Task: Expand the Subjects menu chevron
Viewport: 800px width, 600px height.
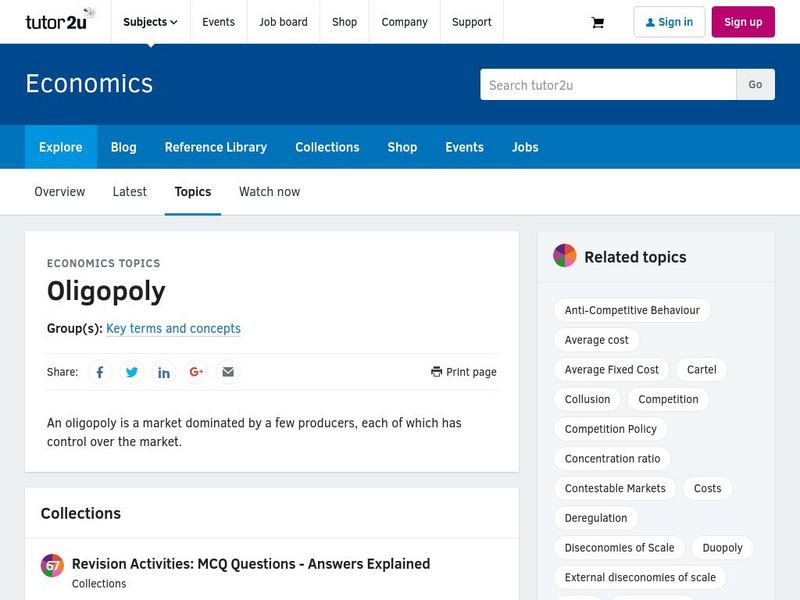Action: [174, 22]
